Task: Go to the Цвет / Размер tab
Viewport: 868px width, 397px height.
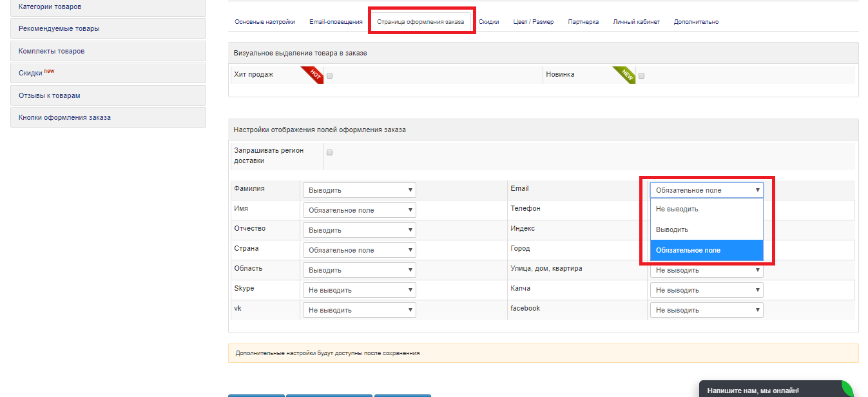Action: [533, 22]
